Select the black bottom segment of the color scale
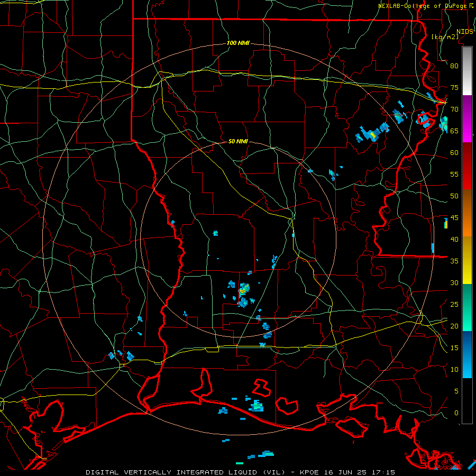Image resolution: width=476 pixels, height=476 pixels. point(467,401)
